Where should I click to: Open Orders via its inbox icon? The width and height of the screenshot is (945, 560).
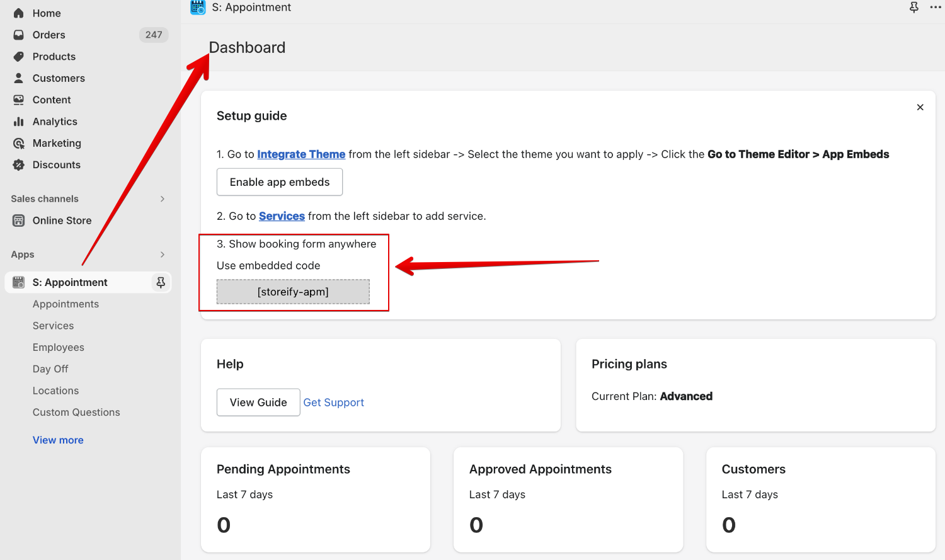pos(19,35)
